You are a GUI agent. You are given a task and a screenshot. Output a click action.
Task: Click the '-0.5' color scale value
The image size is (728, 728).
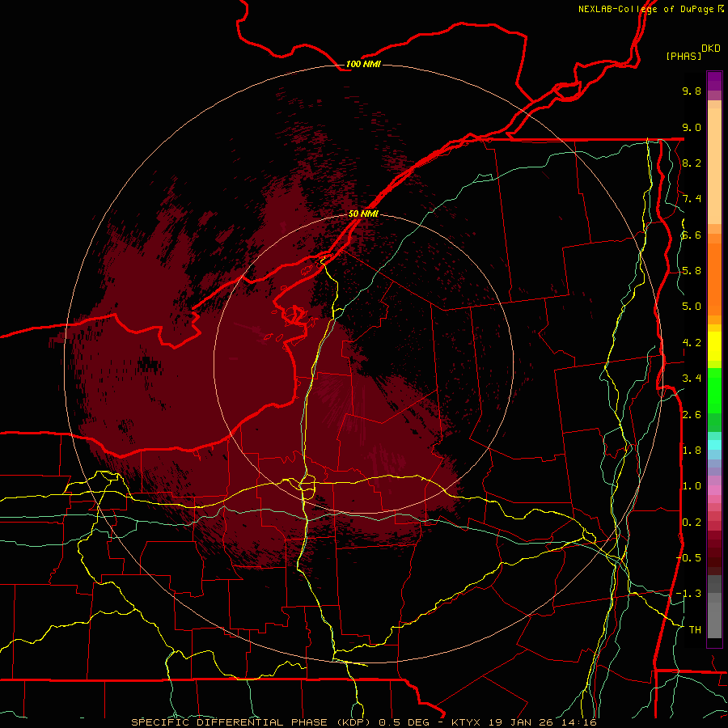(689, 558)
